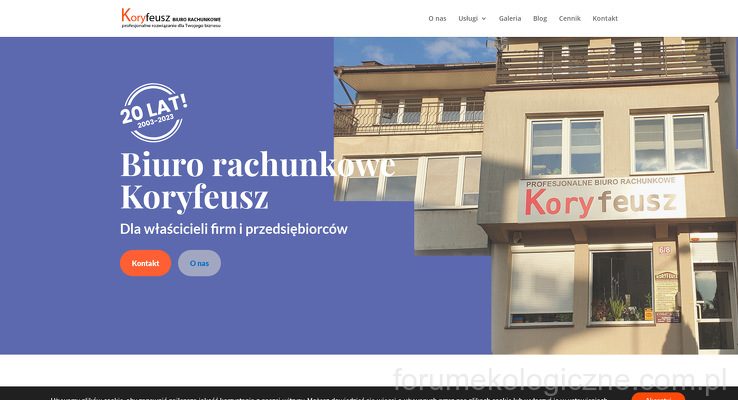
Task: Click the Biuro rachunkowe Koryfeusz heading
Action: [257, 179]
